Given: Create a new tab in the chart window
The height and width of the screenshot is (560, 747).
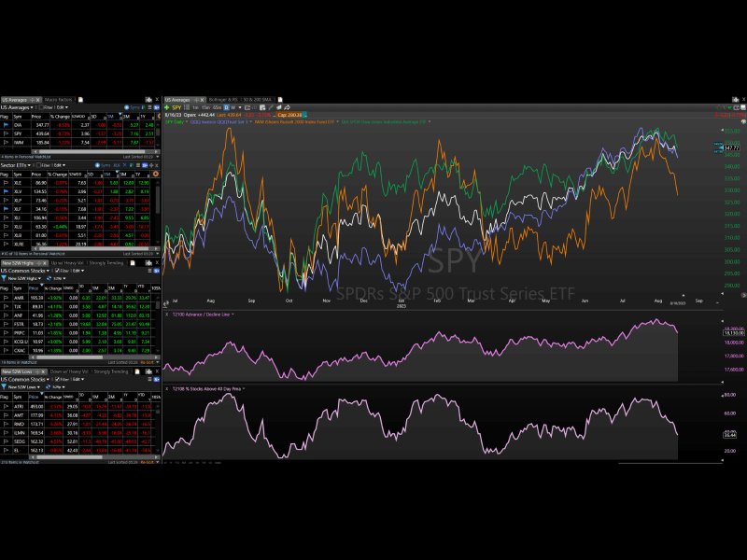Looking at the screenshot, I should tap(280, 100).
